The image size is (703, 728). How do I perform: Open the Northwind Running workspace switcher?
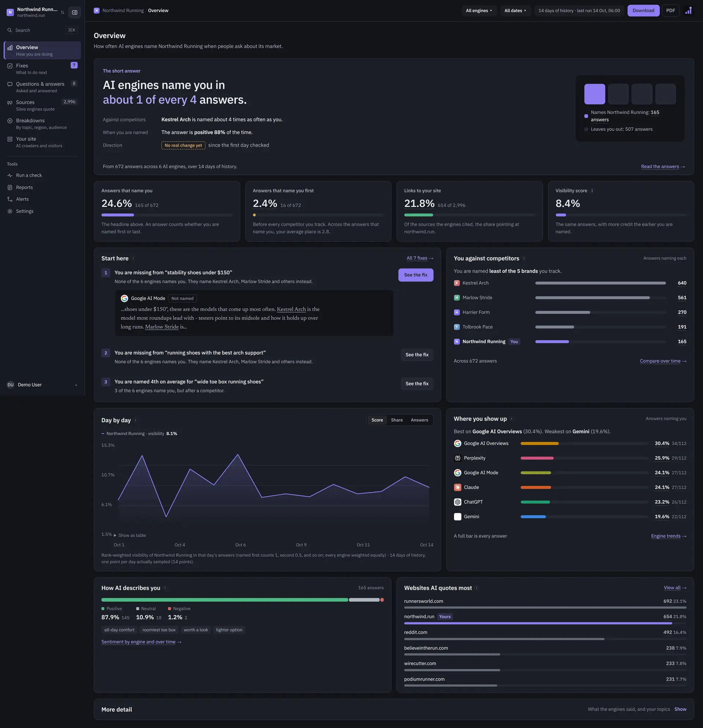tap(36, 12)
